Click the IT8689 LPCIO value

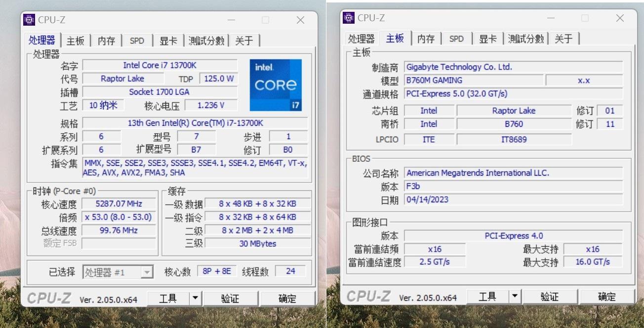tap(514, 140)
